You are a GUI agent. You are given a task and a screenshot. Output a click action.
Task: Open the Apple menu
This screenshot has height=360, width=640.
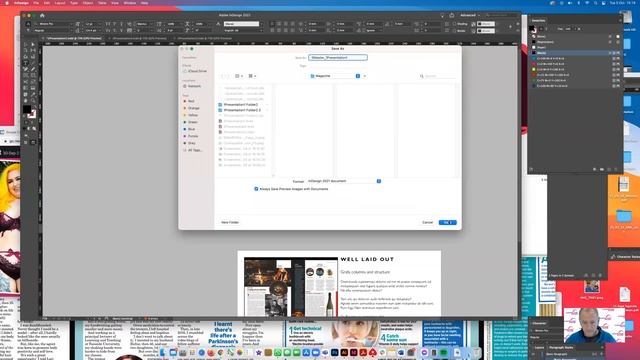pos(7,3)
